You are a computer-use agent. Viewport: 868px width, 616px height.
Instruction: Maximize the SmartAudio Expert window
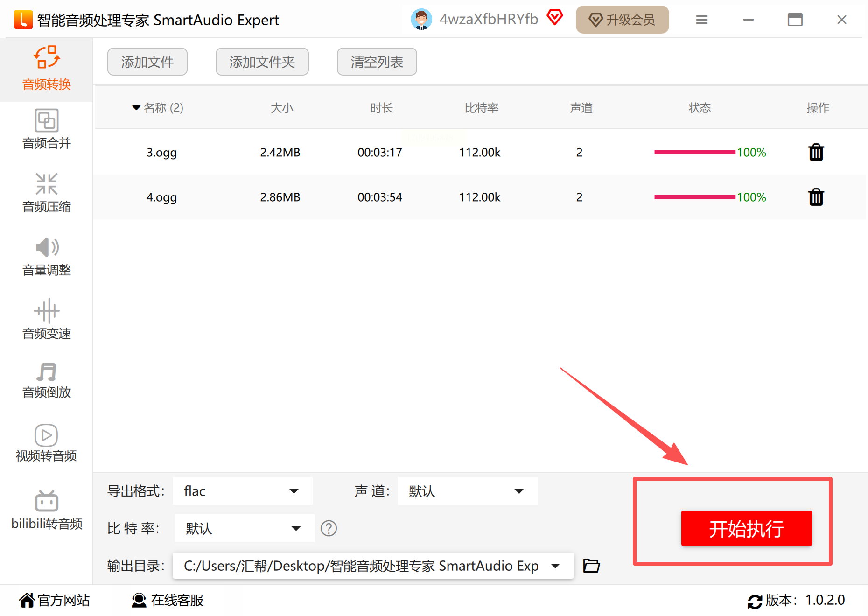point(795,20)
